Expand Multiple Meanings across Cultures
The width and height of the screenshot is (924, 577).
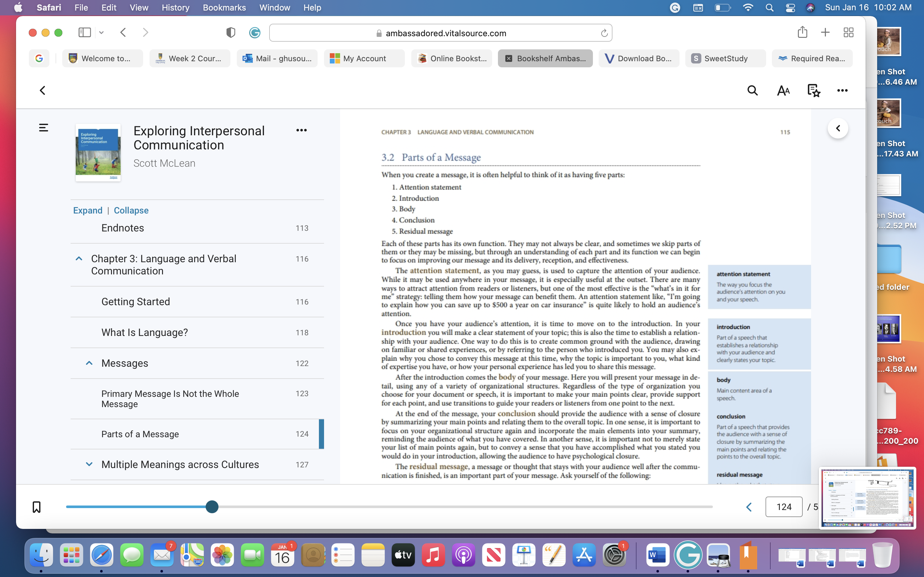click(x=89, y=464)
